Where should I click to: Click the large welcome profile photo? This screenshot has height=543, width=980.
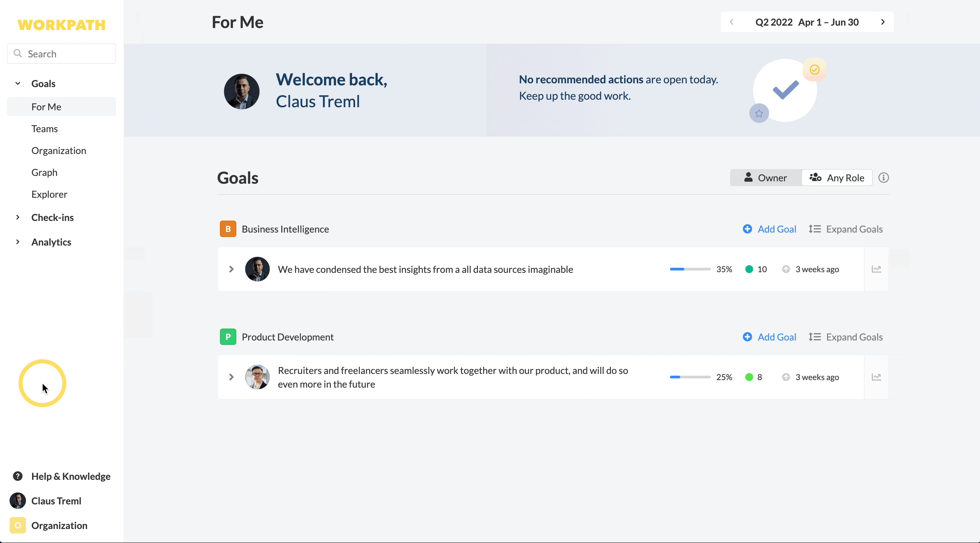click(241, 91)
